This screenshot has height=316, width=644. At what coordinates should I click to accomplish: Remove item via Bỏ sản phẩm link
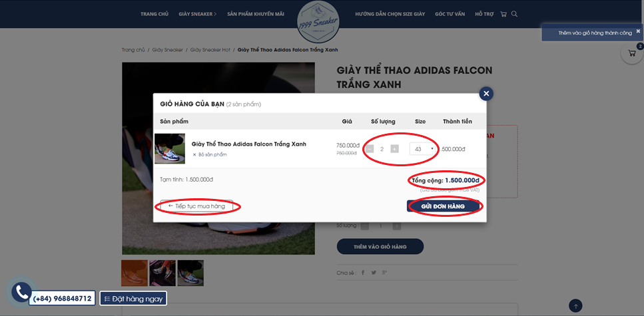pos(210,155)
